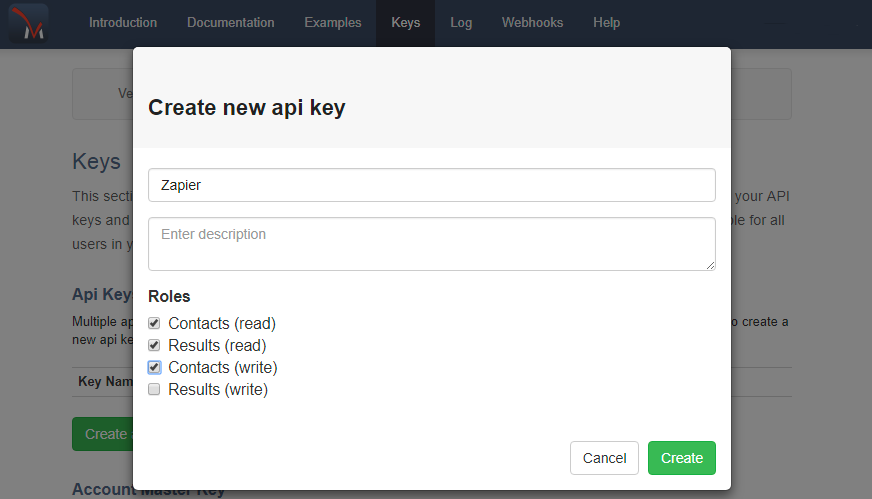The image size is (872, 499).
Task: Uncheck the Contacts (read) checkbox
Action: point(154,324)
